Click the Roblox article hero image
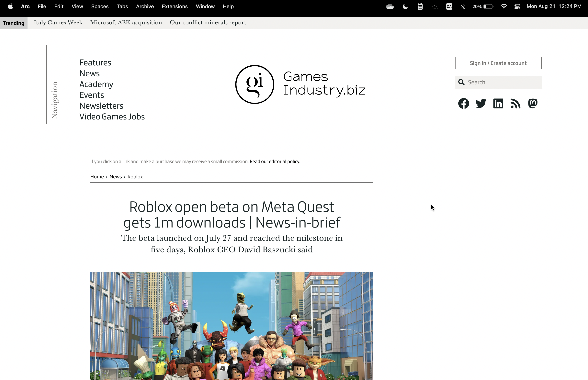 (x=232, y=326)
